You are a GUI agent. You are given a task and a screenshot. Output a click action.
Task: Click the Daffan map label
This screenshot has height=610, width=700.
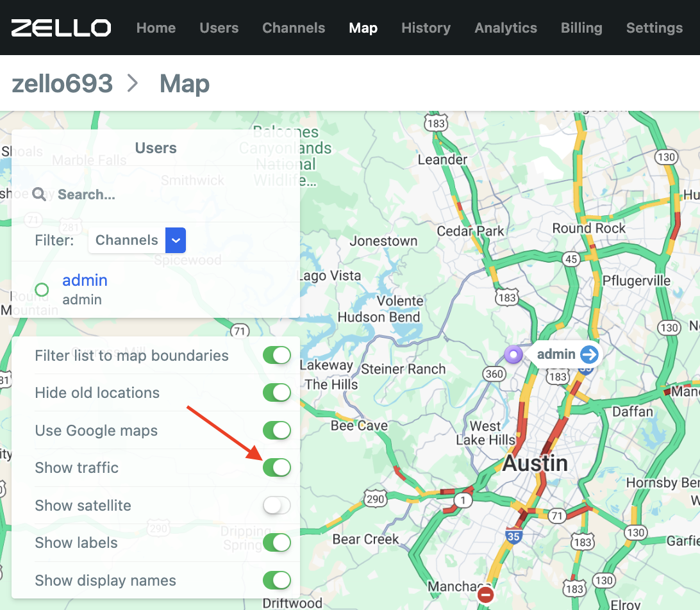(x=632, y=411)
